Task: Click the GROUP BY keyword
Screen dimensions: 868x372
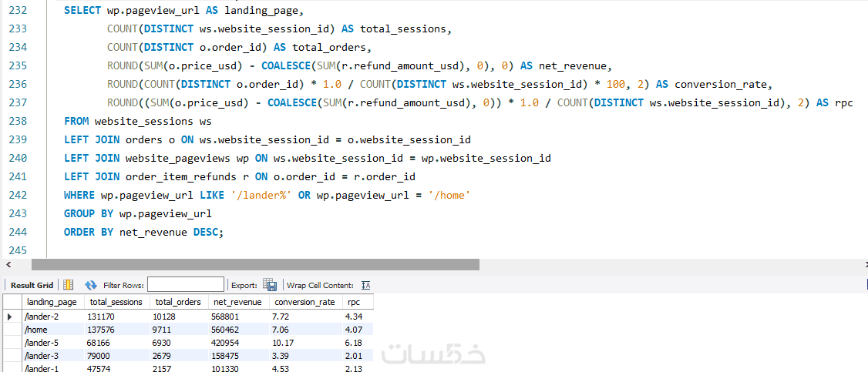Action: [x=89, y=213]
